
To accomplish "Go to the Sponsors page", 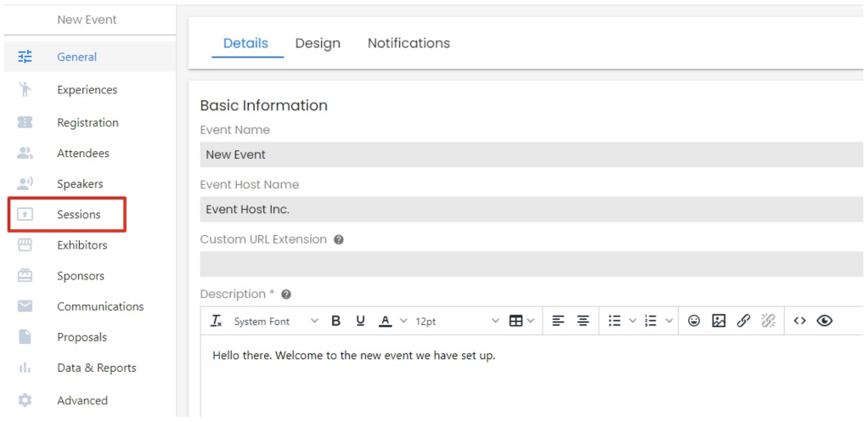I will (x=81, y=275).
